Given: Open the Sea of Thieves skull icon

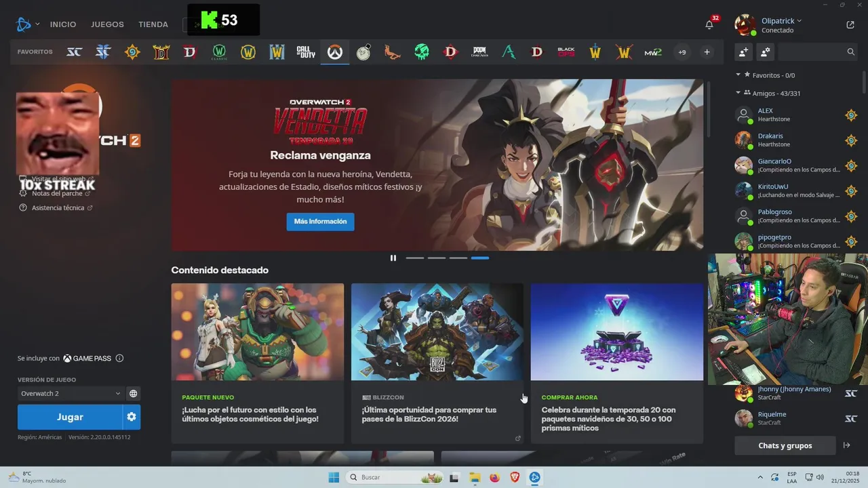Looking at the screenshot, I should click(x=422, y=52).
